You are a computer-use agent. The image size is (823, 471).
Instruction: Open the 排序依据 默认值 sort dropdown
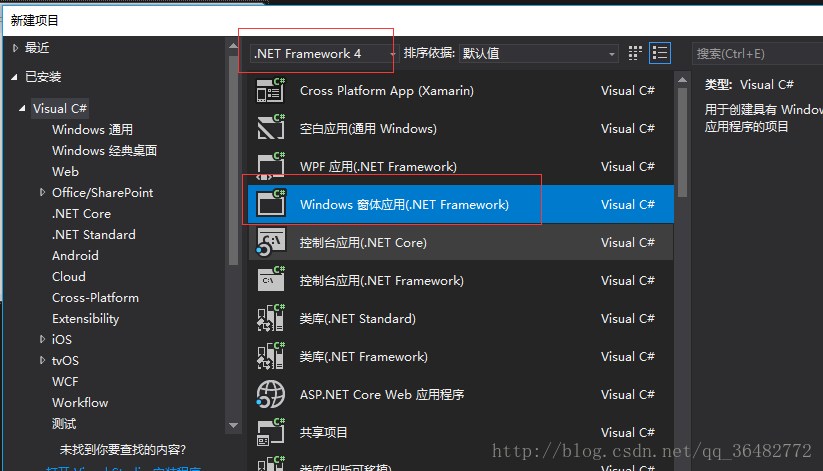click(539, 54)
